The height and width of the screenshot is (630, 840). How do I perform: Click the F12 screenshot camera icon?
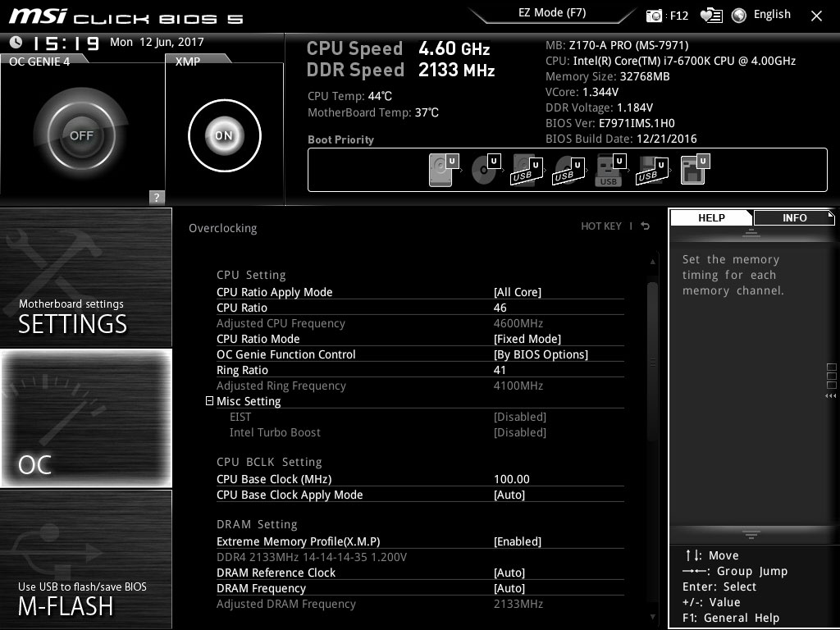[654, 16]
